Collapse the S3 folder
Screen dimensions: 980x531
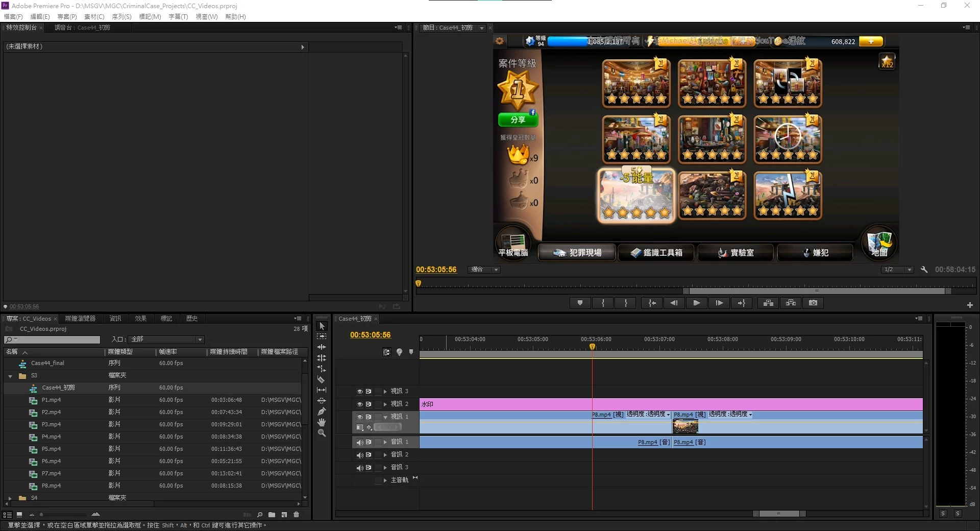(10, 376)
